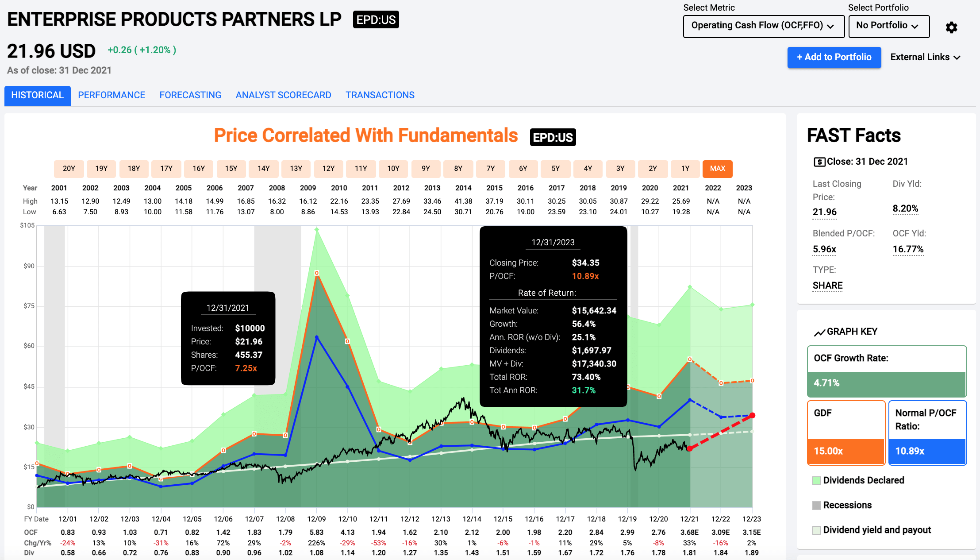
Task: Click the EPD:US badge beside chart title
Action: [x=553, y=138]
